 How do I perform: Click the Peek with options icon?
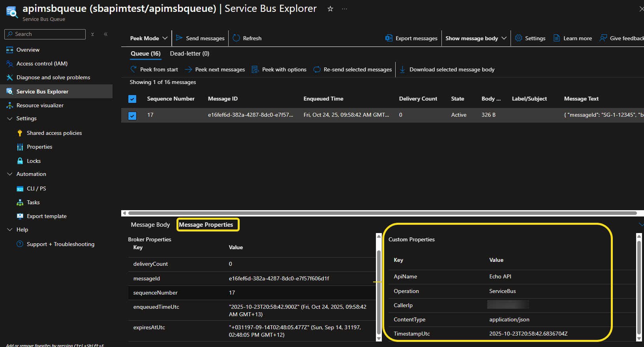[x=255, y=69]
